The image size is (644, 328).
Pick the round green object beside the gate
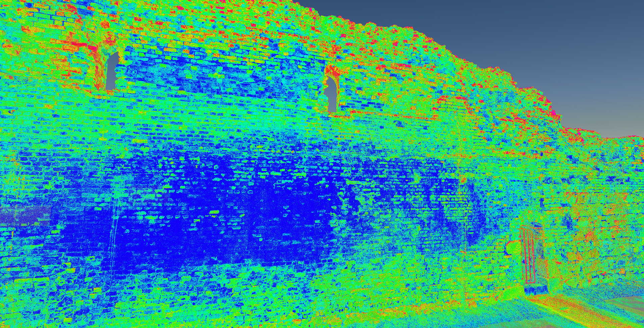pyautogui.click(x=513, y=249)
